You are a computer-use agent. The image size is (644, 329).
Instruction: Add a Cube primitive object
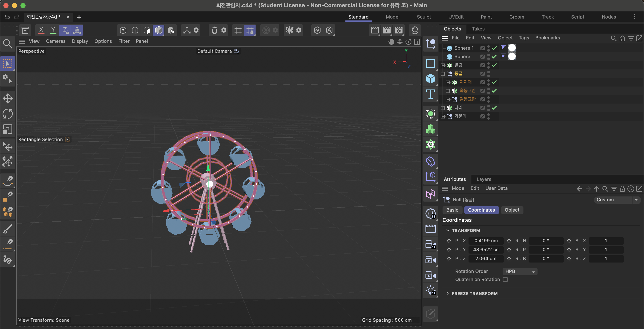[x=430, y=79]
